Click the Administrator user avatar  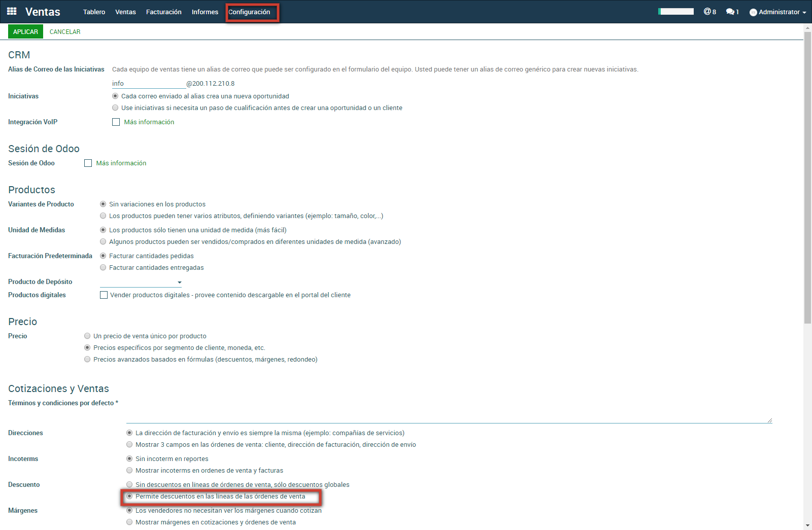753,12
